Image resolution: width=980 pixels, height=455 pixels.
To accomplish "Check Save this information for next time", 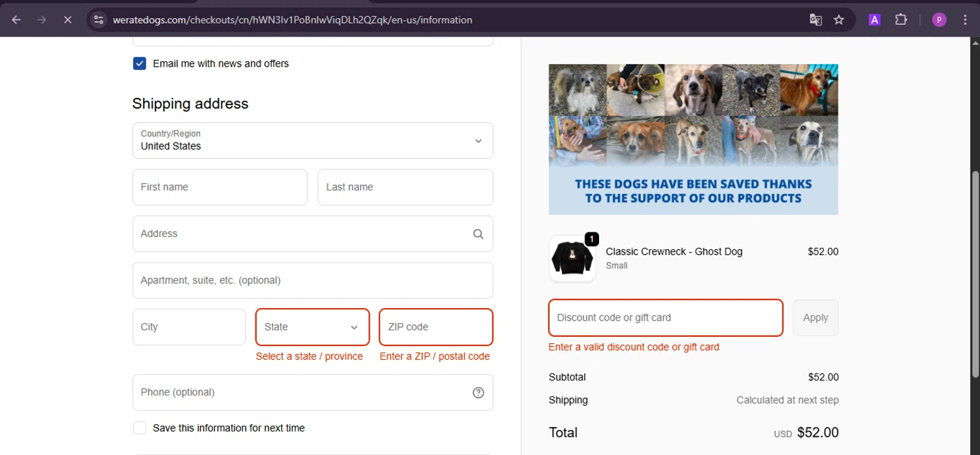I will click(139, 428).
